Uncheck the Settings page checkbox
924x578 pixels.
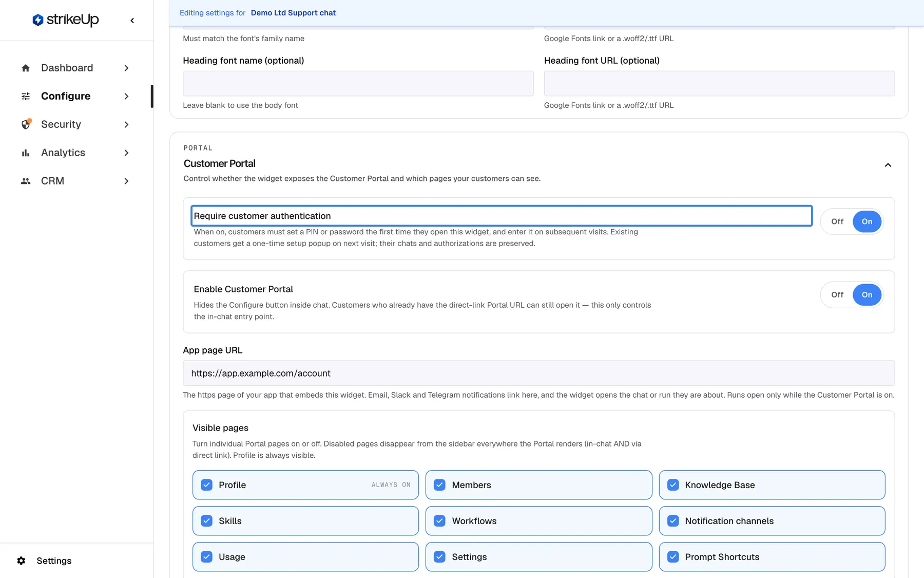[x=439, y=557]
